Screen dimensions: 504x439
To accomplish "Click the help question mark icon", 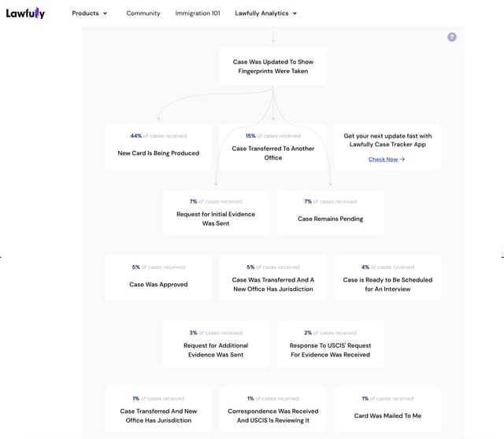I will click(x=451, y=37).
